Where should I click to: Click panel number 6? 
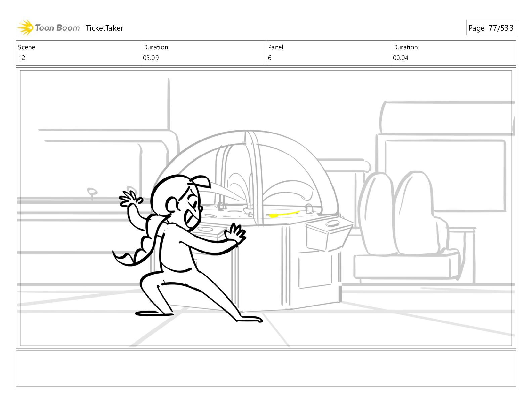pos(270,58)
